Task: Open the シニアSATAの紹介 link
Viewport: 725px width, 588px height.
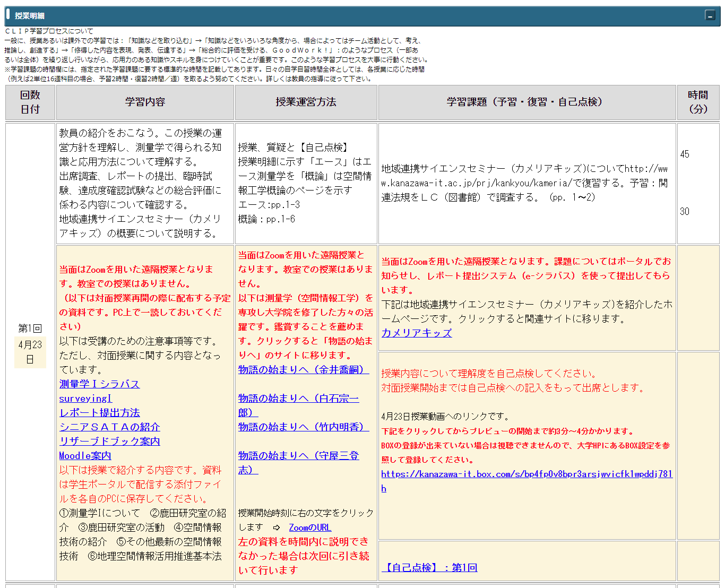Action: (109, 427)
